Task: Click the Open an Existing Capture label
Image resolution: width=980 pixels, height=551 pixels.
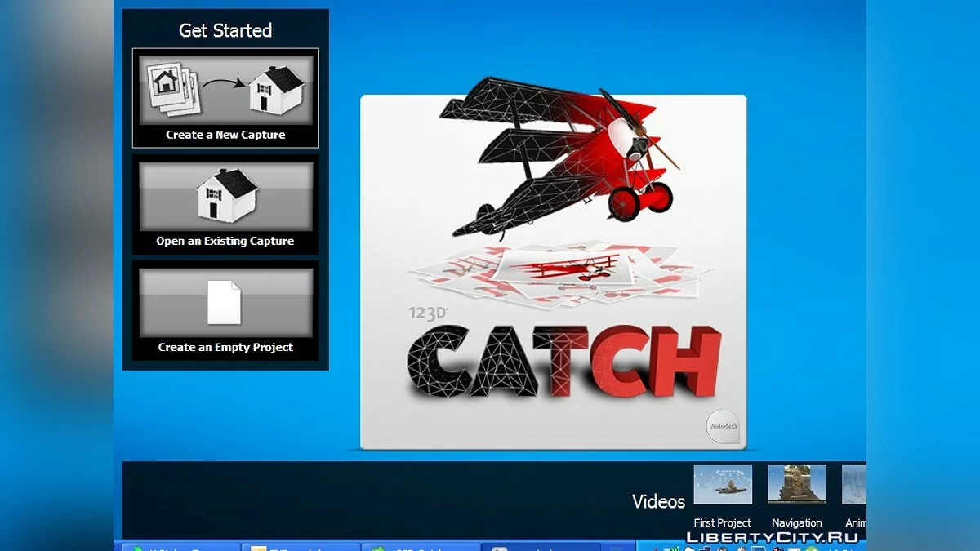Action: click(x=225, y=242)
